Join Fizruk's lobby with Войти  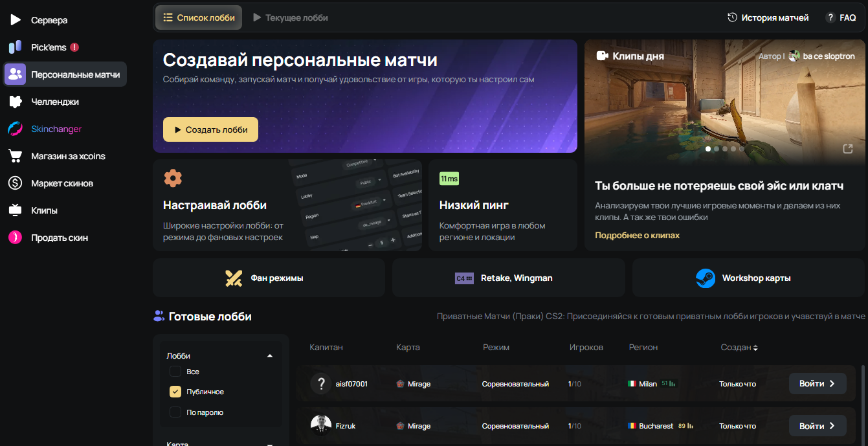pos(818,426)
